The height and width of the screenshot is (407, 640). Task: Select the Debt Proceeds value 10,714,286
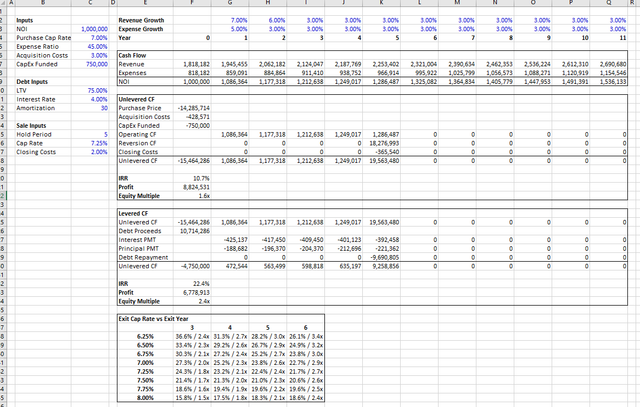tap(195, 231)
